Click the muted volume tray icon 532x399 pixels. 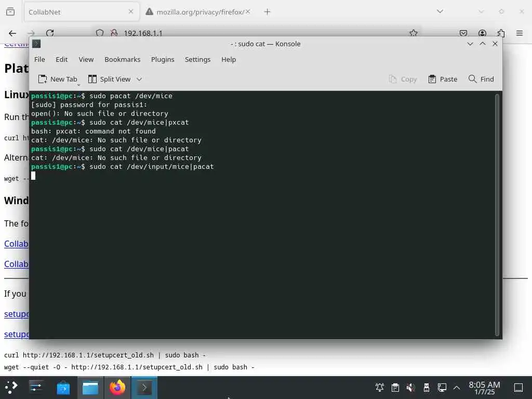pyautogui.click(x=411, y=388)
